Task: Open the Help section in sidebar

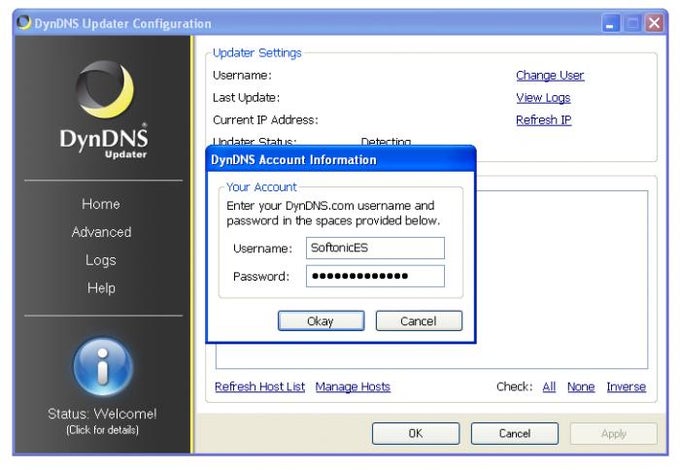Action: 101,288
